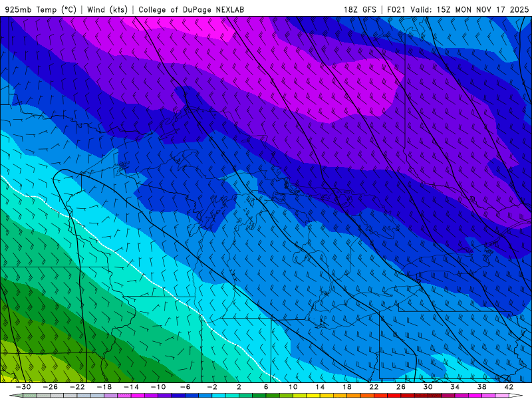Click the -30 color bar label

click(x=23, y=387)
